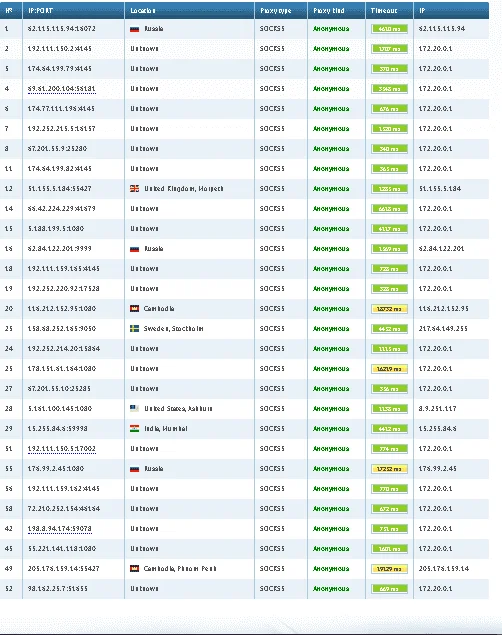Click the India flag icon

pyautogui.click(x=134, y=428)
